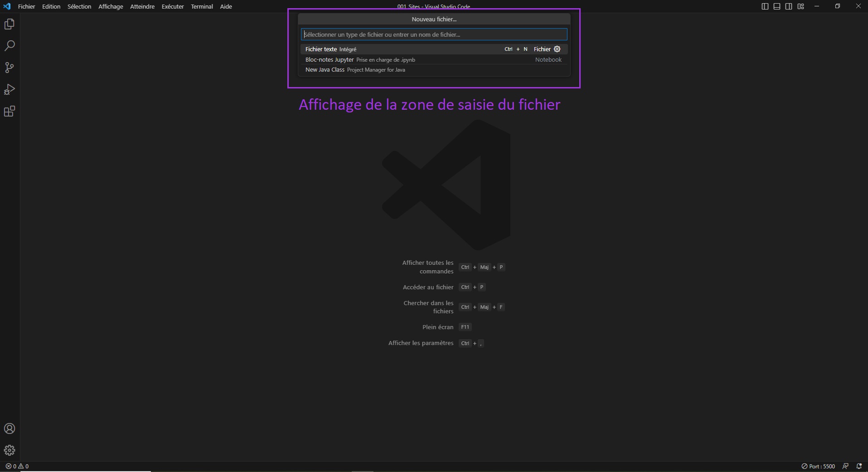
Task: Toggle the secondary side bar layout button
Action: pyautogui.click(x=789, y=6)
